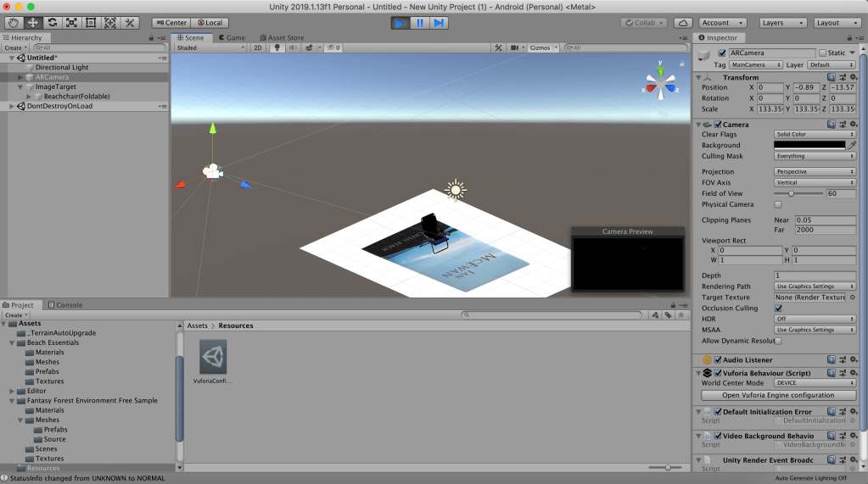This screenshot has height=484, width=868.
Task: Toggle the Occlusion Culling checkbox
Action: [x=778, y=309]
